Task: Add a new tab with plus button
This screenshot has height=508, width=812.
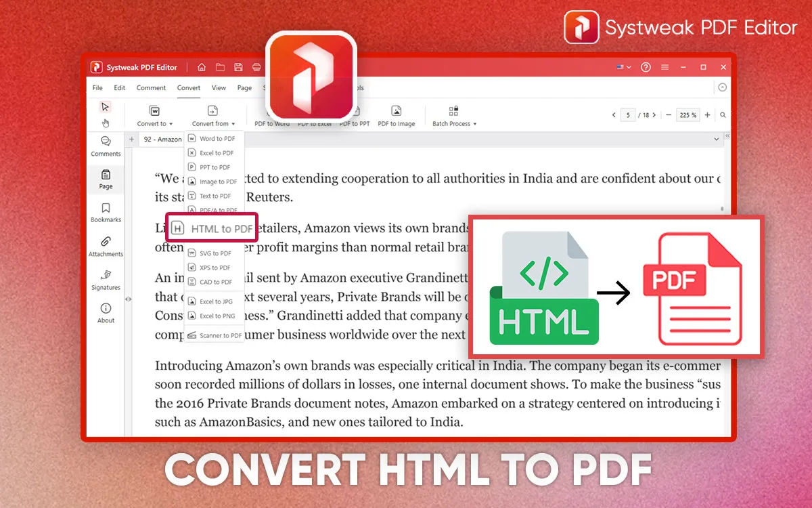Action: point(132,140)
